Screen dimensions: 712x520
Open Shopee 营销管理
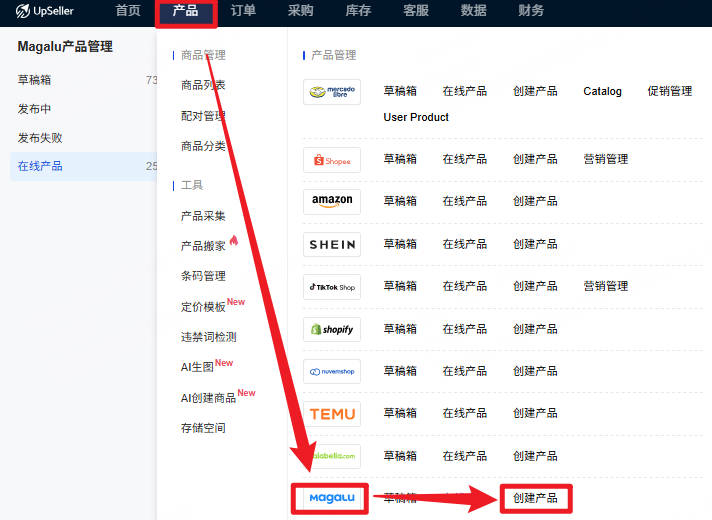605,159
